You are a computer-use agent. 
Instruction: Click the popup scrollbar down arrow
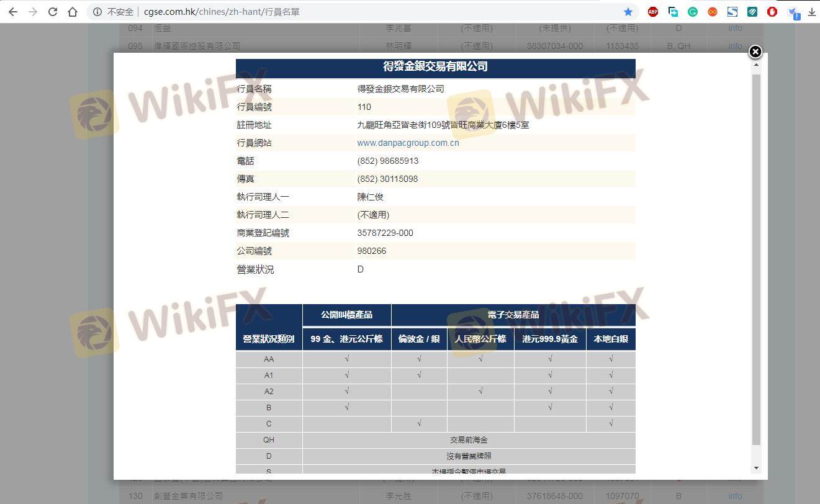click(x=755, y=468)
